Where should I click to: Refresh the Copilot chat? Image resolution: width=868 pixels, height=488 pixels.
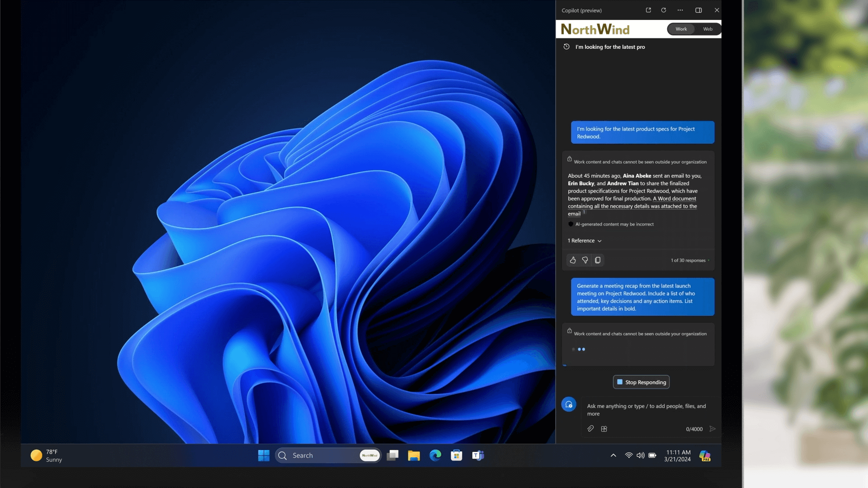click(664, 10)
